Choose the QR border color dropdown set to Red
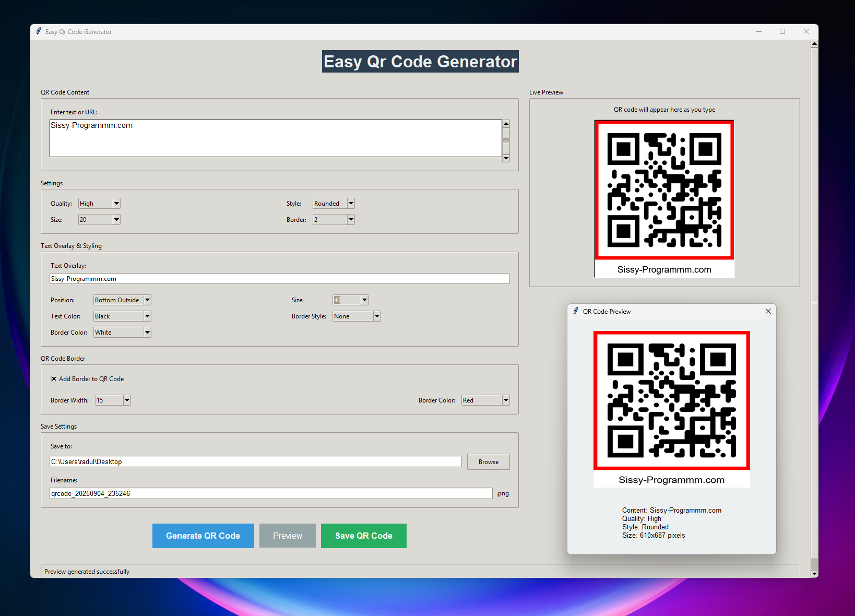The image size is (855, 616). pyautogui.click(x=505, y=400)
